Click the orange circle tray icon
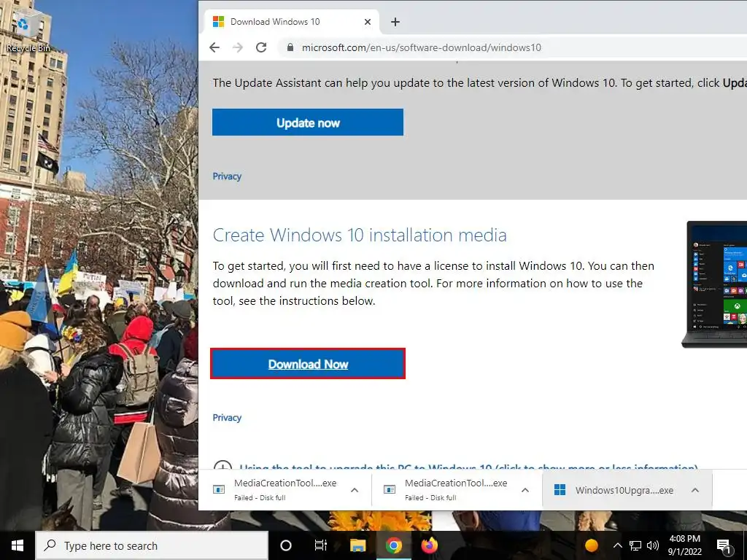 591,545
